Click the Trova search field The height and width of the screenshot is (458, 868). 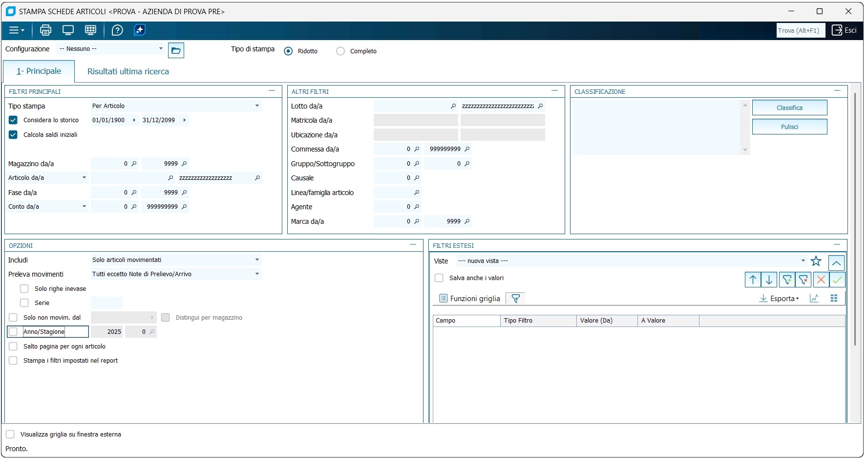click(x=800, y=30)
